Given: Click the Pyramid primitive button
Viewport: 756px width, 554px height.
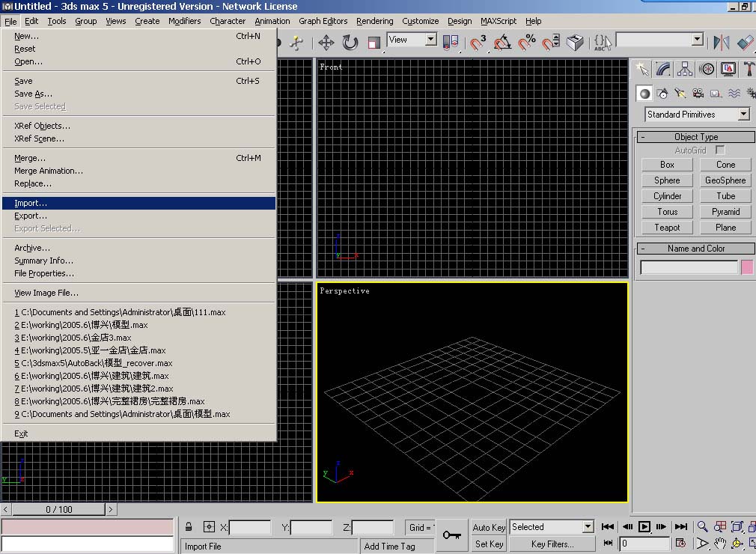Looking at the screenshot, I should pos(725,212).
